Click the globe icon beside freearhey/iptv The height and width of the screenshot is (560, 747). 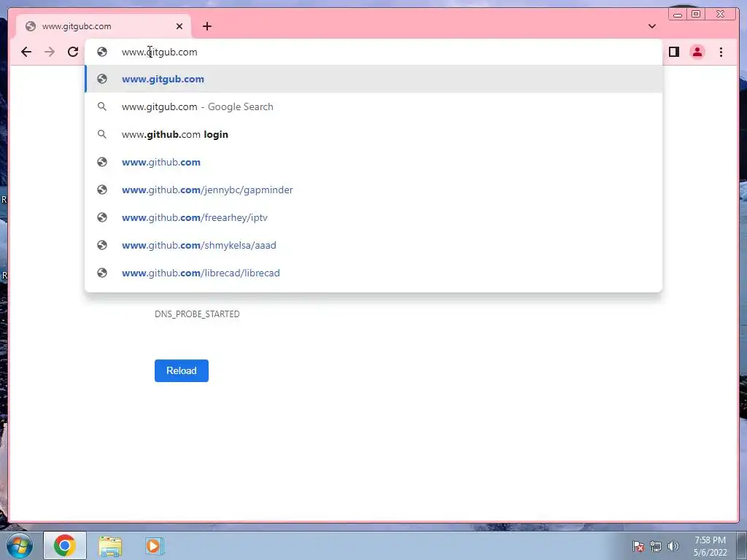pyautogui.click(x=102, y=217)
